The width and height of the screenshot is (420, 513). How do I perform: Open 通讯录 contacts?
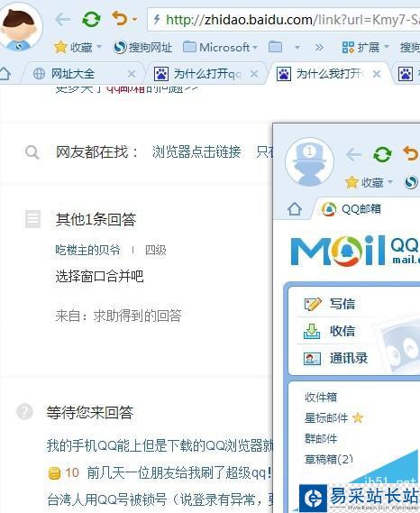point(335,358)
